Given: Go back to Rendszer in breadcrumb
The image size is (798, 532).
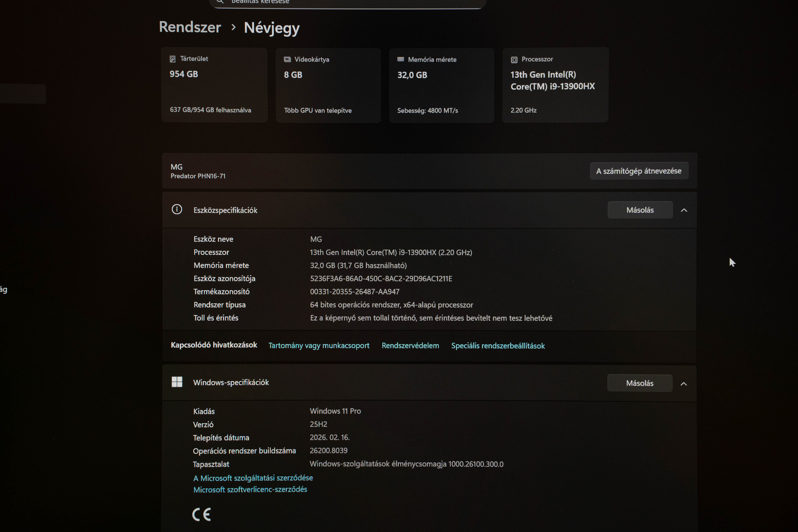Looking at the screenshot, I should coord(190,27).
